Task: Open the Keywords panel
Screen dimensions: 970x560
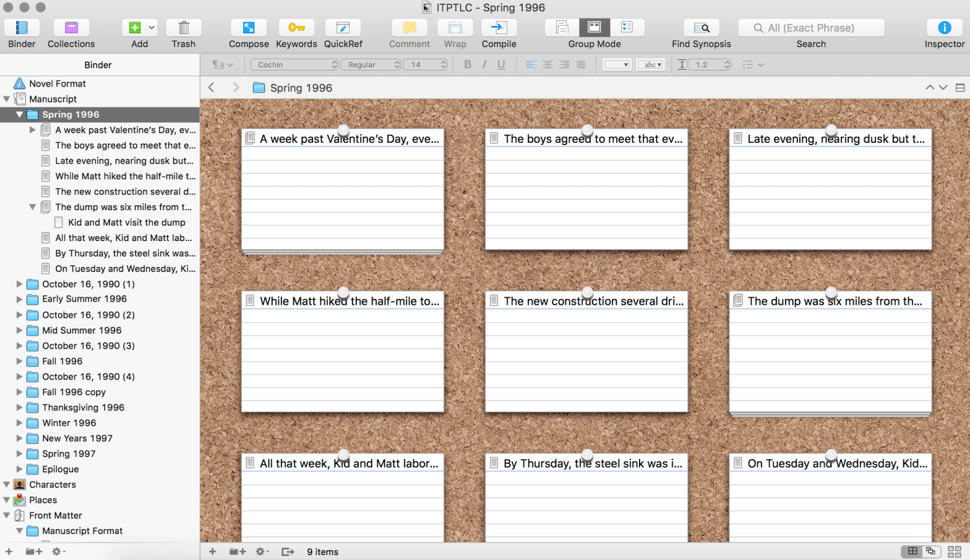Action: pyautogui.click(x=296, y=28)
